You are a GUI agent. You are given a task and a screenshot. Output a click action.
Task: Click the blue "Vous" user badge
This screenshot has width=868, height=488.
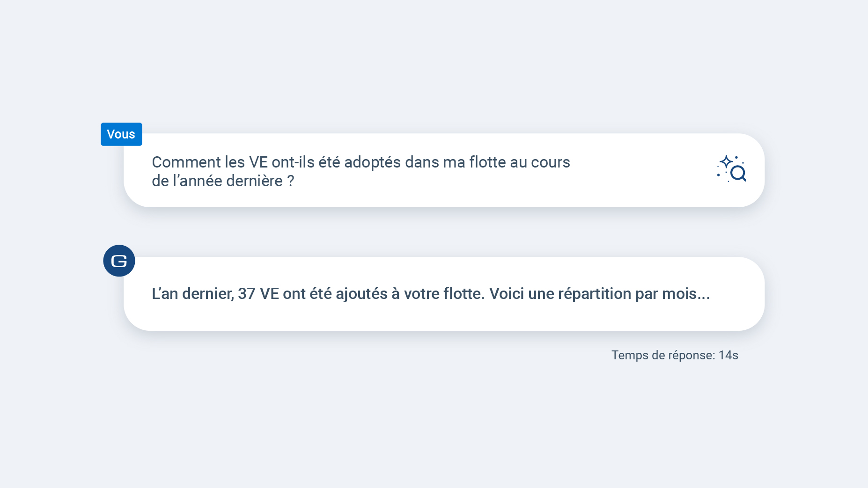tap(121, 134)
